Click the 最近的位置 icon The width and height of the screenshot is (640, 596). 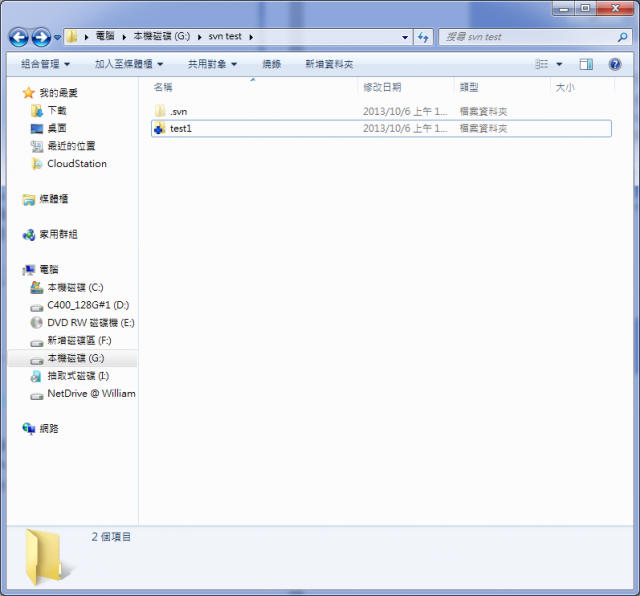pyautogui.click(x=37, y=146)
